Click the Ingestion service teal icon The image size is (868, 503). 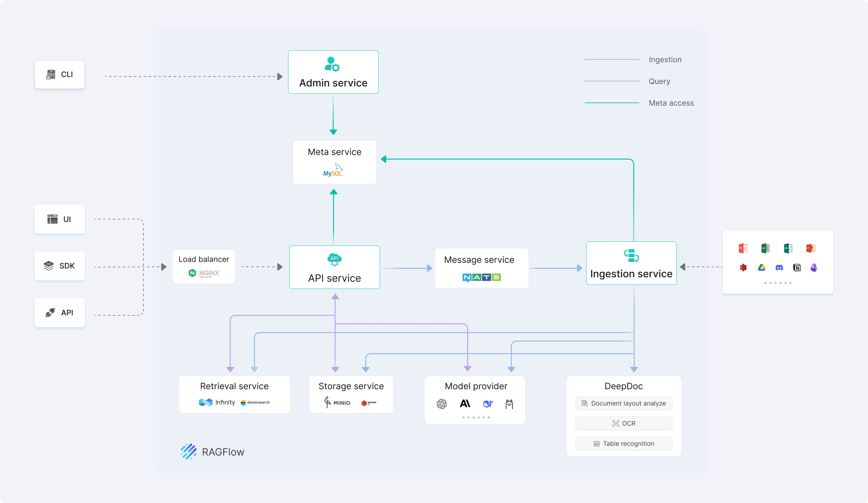(x=632, y=256)
